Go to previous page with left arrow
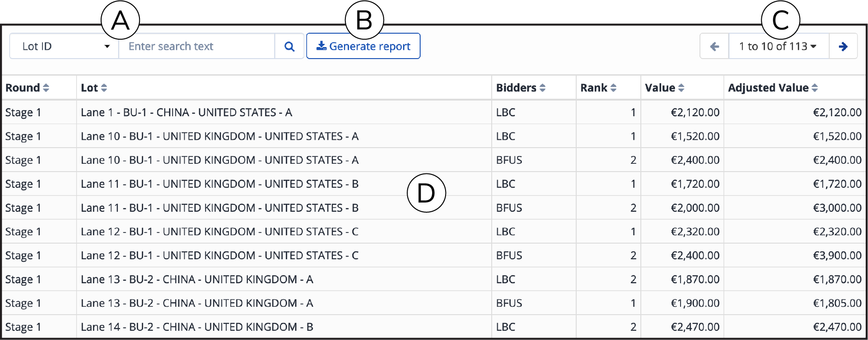 (x=715, y=46)
